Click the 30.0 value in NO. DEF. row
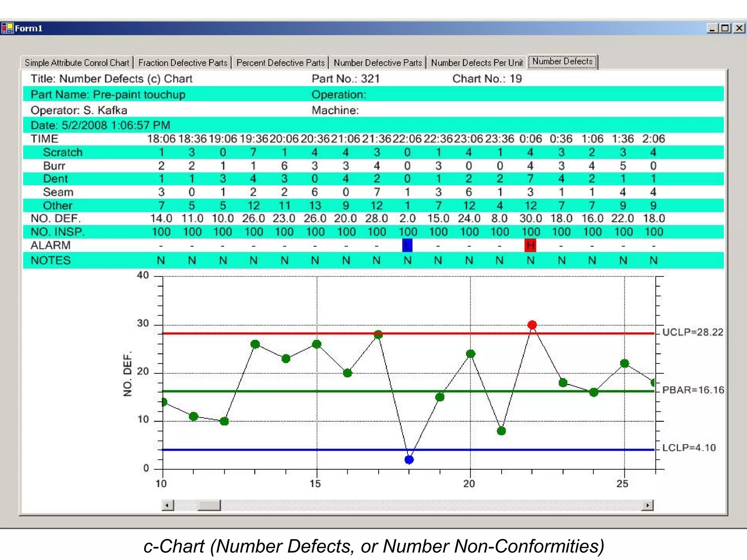This screenshot has height=560, width=747. pos(530,218)
